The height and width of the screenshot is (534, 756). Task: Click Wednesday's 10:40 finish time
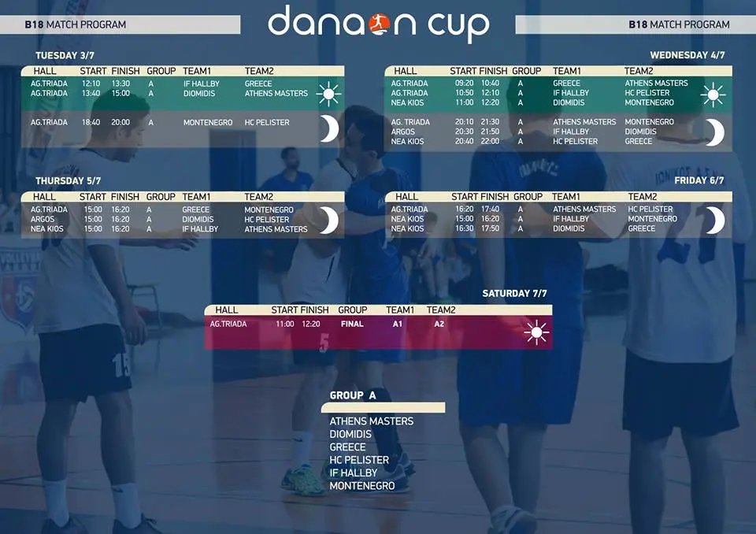[490, 83]
